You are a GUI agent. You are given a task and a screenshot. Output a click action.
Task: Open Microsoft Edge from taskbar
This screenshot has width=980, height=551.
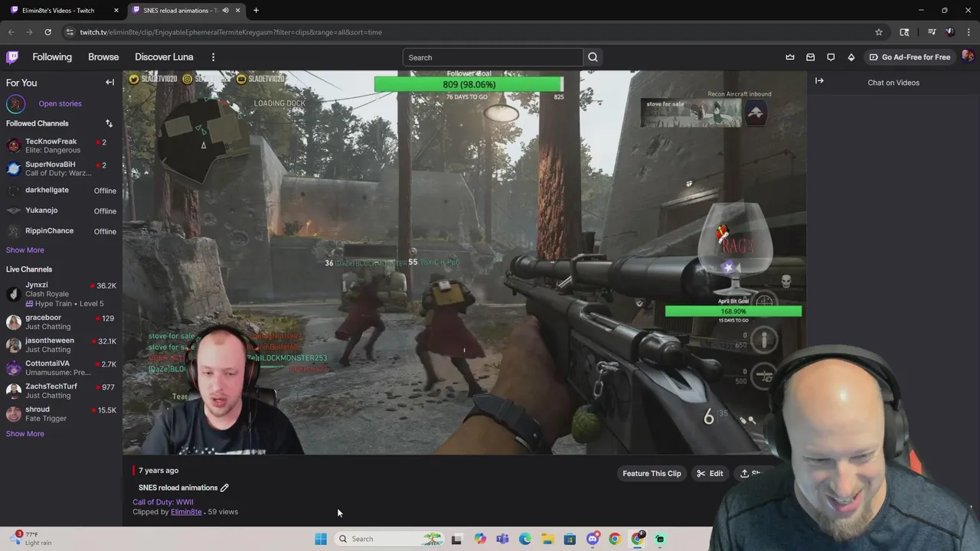(x=525, y=539)
